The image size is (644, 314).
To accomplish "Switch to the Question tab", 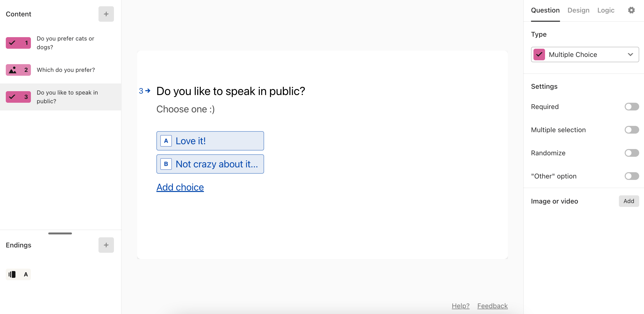I will point(545,10).
